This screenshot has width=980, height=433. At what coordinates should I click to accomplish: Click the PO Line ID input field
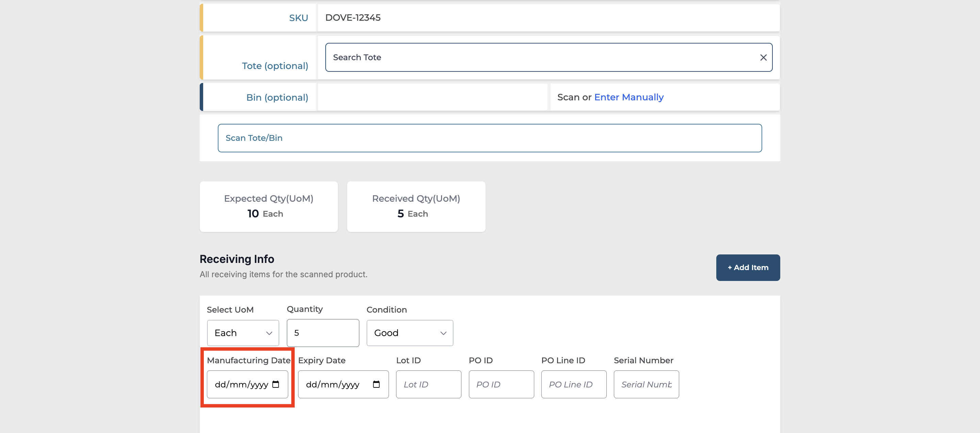coord(573,384)
